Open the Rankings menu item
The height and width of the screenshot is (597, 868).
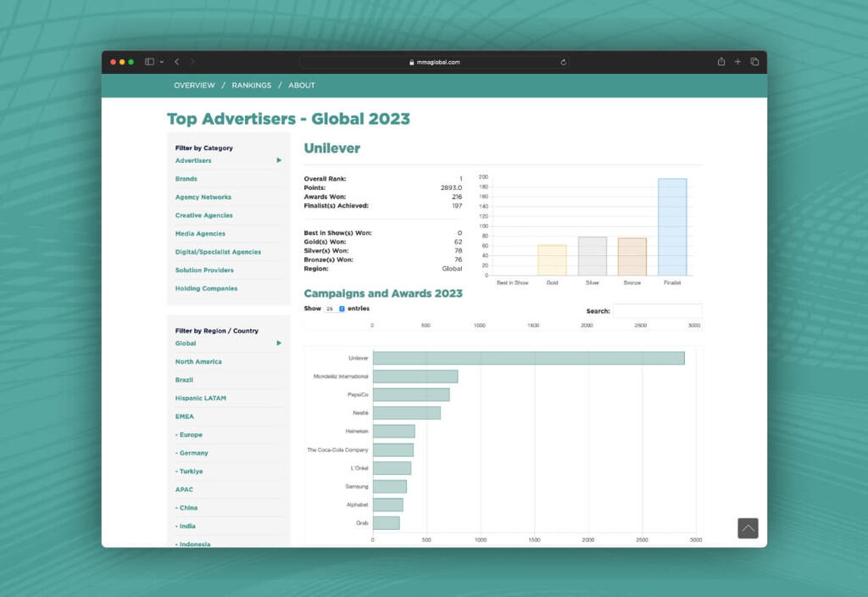click(251, 86)
